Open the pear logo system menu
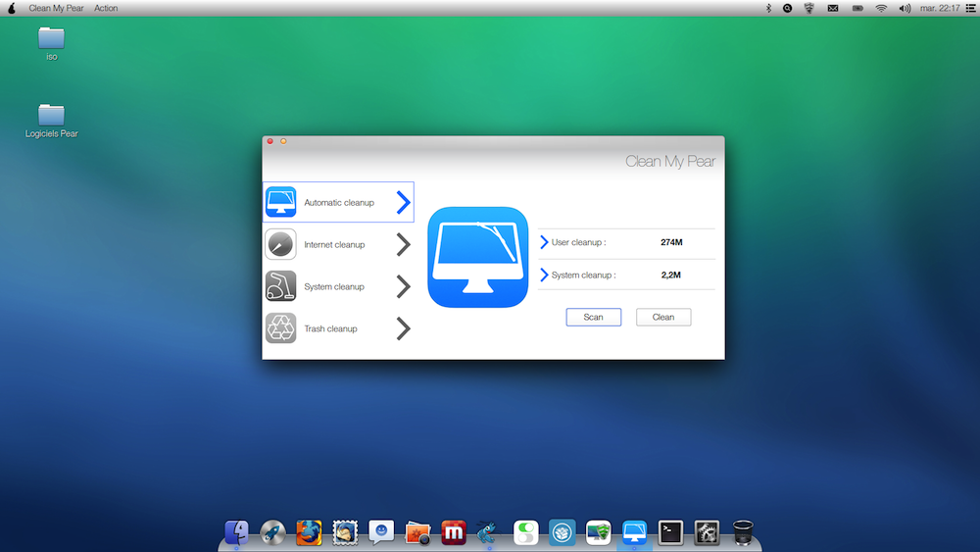The height and width of the screenshot is (552, 980). click(11, 8)
